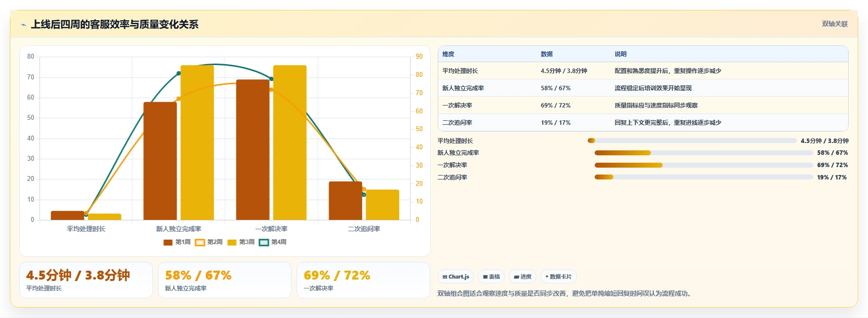This screenshot has width=868, height=318.
Task: Click the 19% / 17% progress value text
Action: pyautogui.click(x=832, y=177)
